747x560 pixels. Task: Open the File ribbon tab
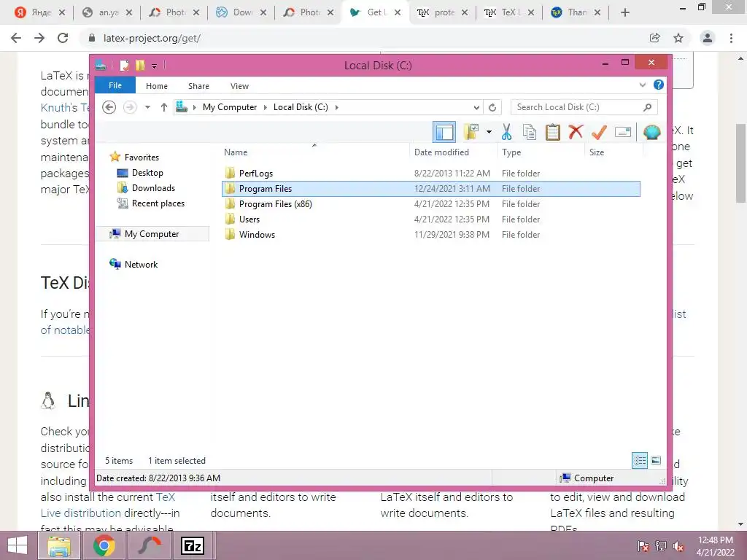pos(115,85)
